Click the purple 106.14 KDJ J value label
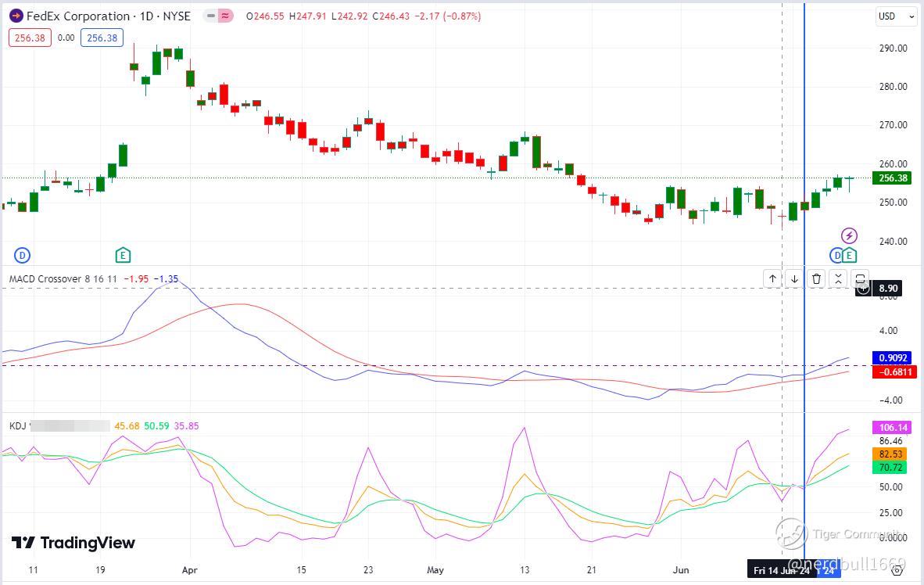924x585 pixels. (x=893, y=428)
